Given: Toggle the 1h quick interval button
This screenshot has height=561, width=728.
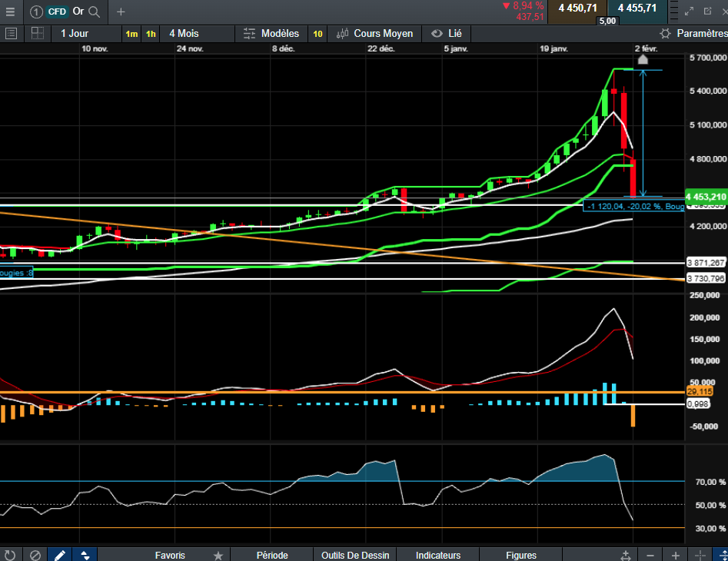Looking at the screenshot, I should 151,34.
